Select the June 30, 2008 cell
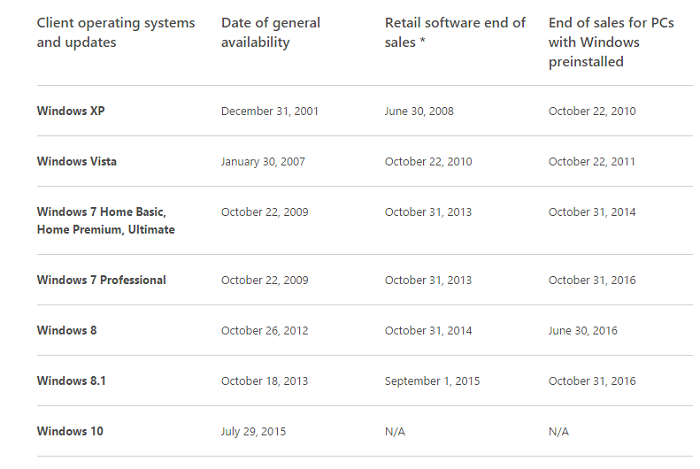This screenshot has width=700, height=469. coord(419,111)
